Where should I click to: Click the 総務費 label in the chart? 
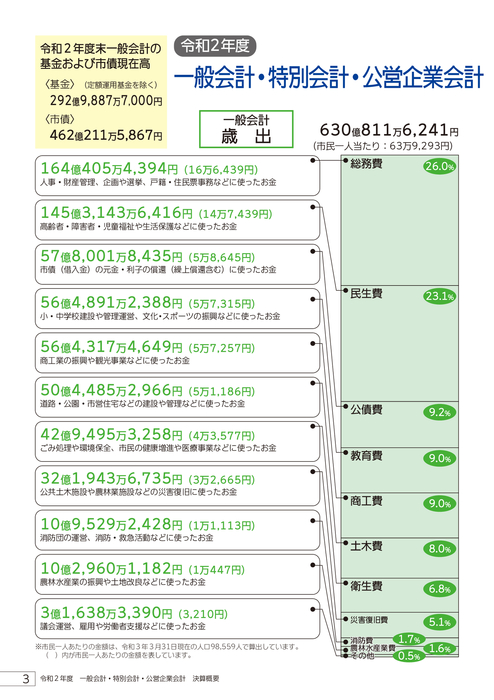[366, 164]
